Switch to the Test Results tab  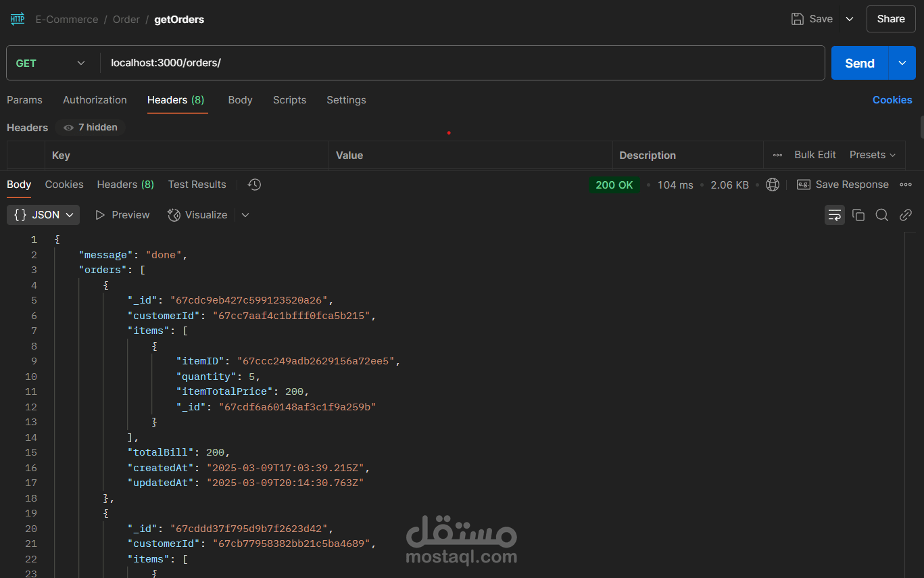pyautogui.click(x=197, y=184)
